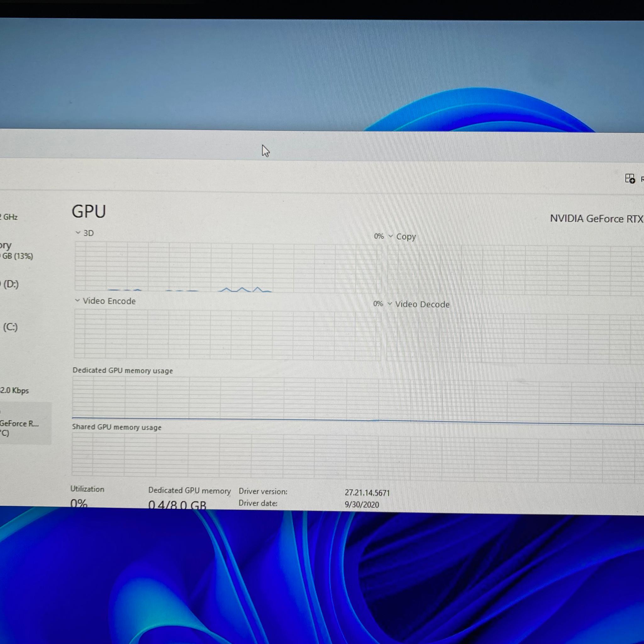Click the Dedicated GPU memory usage graph
Viewport: 644px width, 644px height.
coord(358,400)
